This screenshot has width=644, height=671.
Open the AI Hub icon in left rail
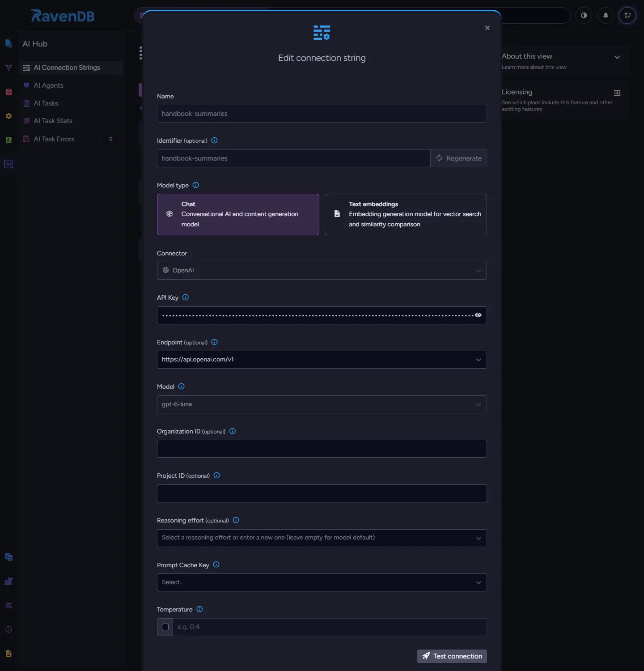click(8, 164)
